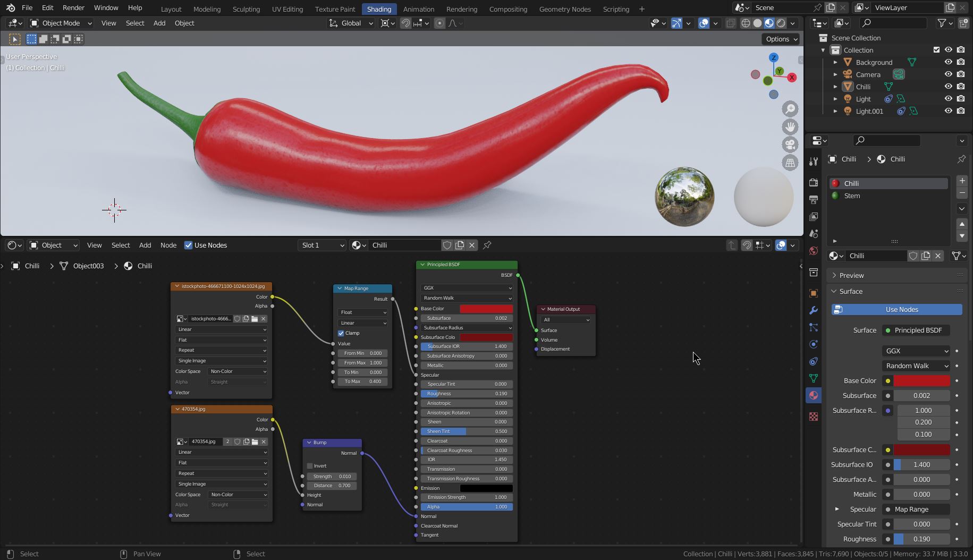Select Stem material slot
This screenshot has height=560, width=973.
(889, 196)
